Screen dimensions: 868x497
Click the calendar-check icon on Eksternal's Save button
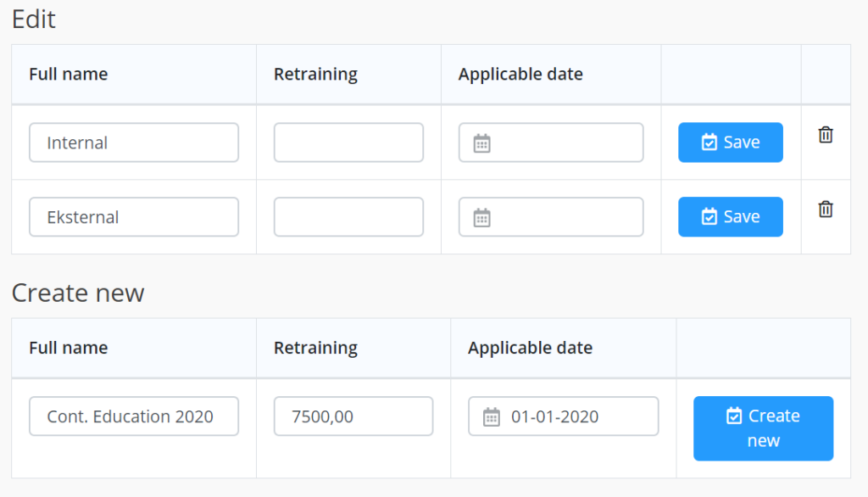pyautogui.click(x=709, y=216)
